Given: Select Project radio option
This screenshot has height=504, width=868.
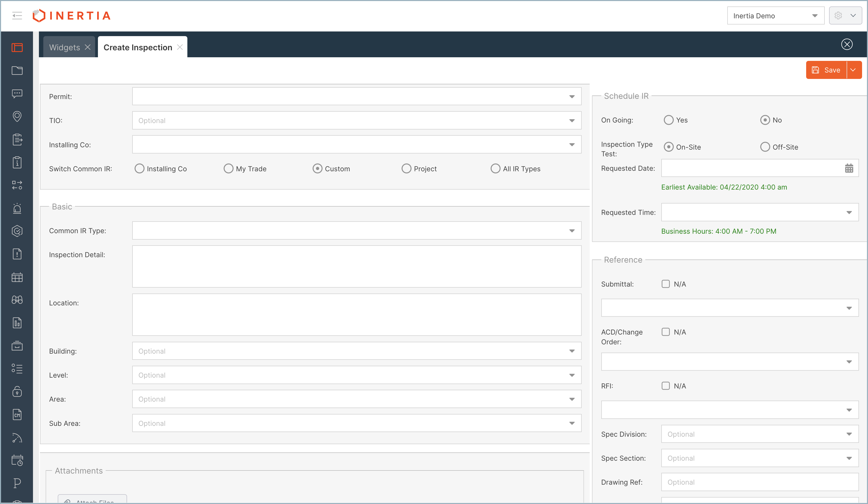Looking at the screenshot, I should [x=406, y=169].
